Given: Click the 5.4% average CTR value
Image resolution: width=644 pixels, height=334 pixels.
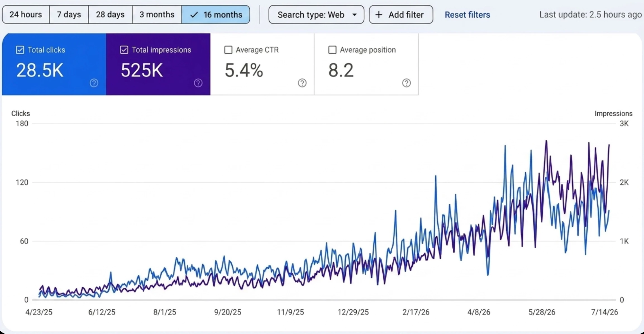Looking at the screenshot, I should pyautogui.click(x=244, y=70).
